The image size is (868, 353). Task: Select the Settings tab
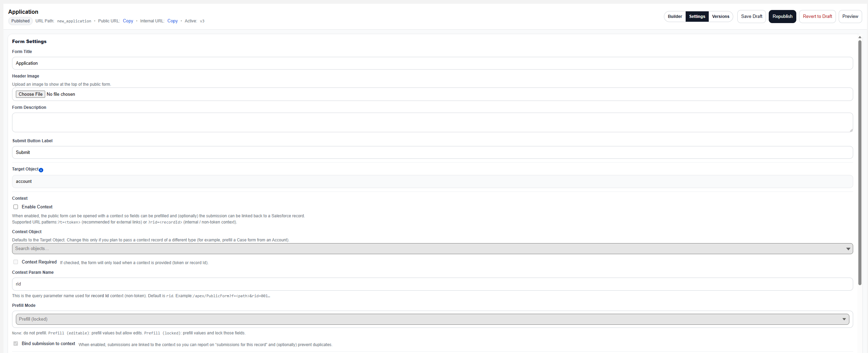[x=697, y=16]
